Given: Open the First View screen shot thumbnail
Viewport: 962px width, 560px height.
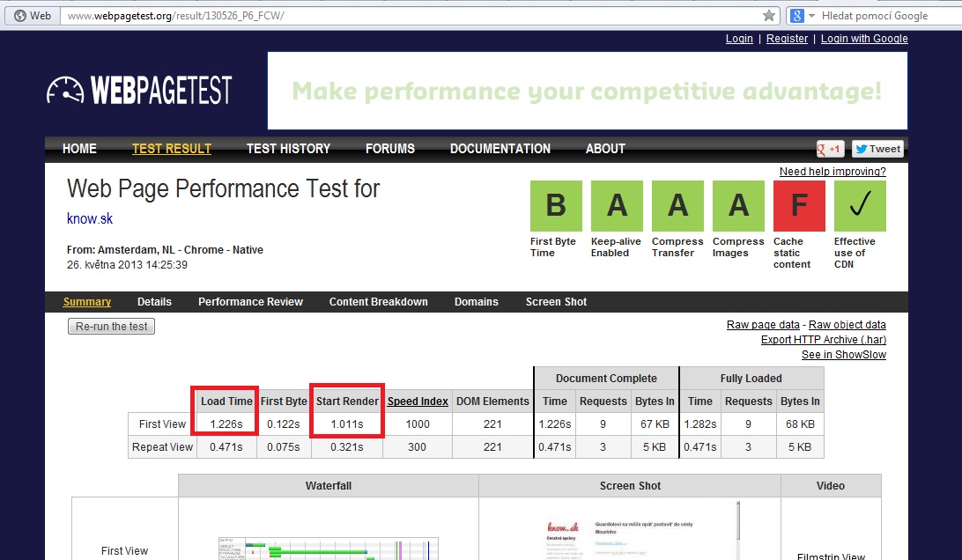Looking at the screenshot, I should pos(630,531).
